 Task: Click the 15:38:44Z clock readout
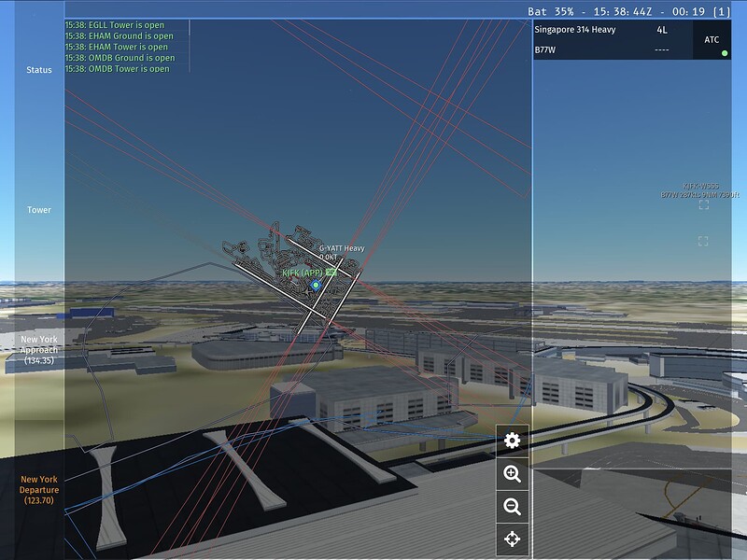pyautogui.click(x=623, y=11)
